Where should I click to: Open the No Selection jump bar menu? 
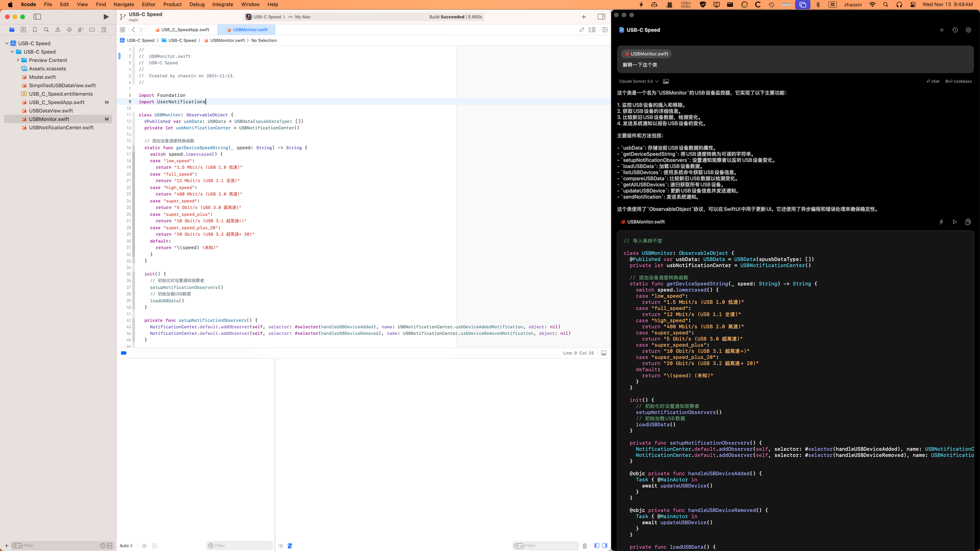pos(264,40)
